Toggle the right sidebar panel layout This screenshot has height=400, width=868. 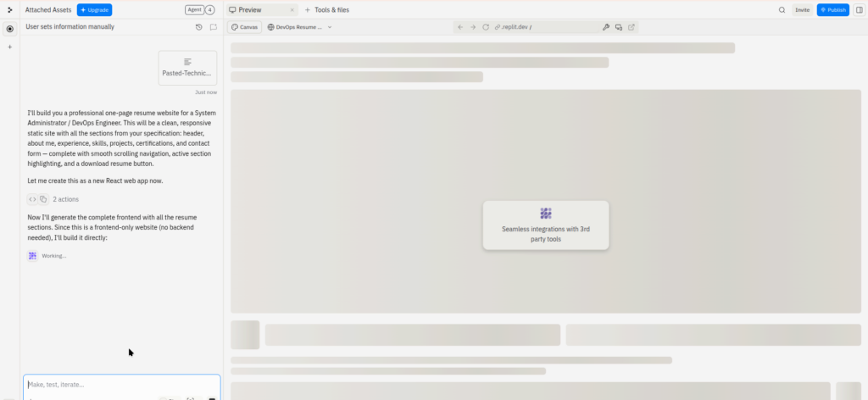pos(859,10)
